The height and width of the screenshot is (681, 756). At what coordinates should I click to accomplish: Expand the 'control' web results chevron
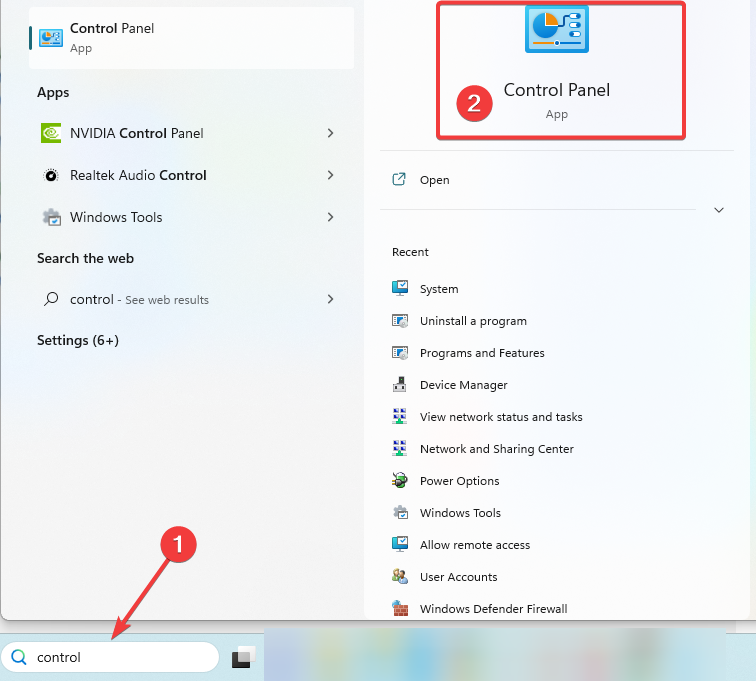point(330,299)
